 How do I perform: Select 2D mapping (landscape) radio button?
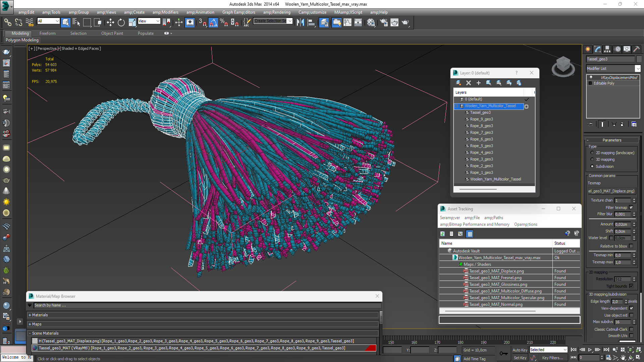[592, 153]
